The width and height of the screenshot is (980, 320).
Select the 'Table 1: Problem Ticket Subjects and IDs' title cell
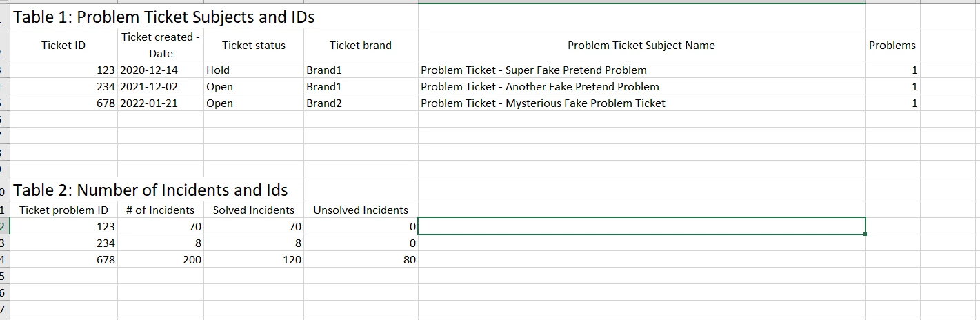point(164,17)
